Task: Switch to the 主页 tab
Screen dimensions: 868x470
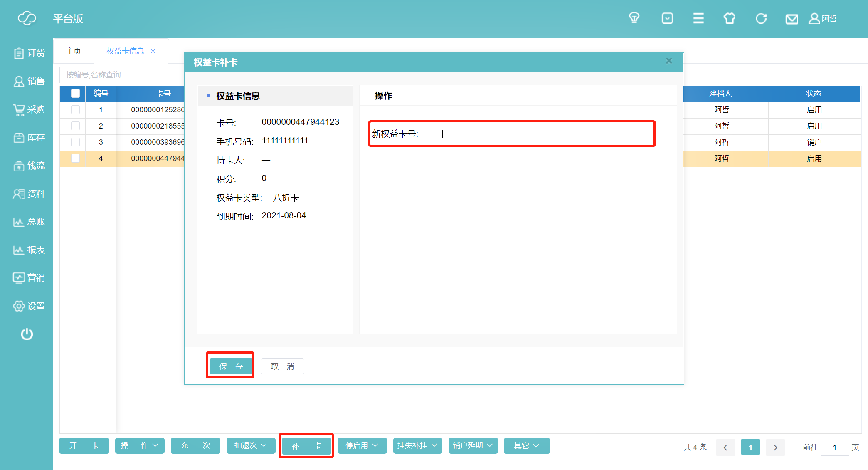Action: (74, 51)
